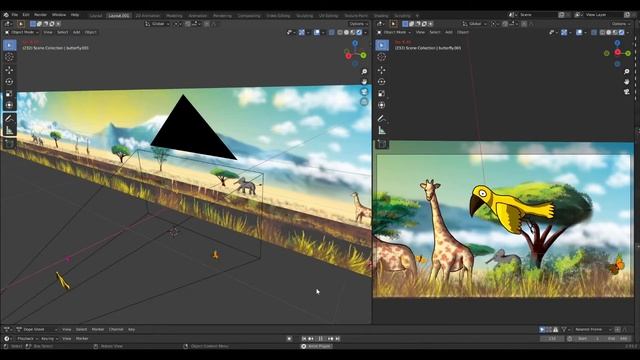This screenshot has height=360, width=640.
Task: Open the Dope Sheet mode dropdown
Action: 36,329
